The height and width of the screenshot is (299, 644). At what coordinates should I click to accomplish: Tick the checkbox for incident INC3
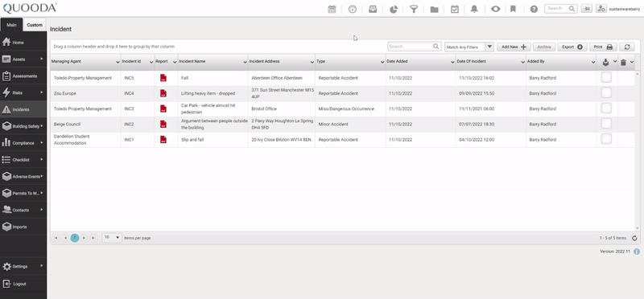pyautogui.click(x=606, y=109)
